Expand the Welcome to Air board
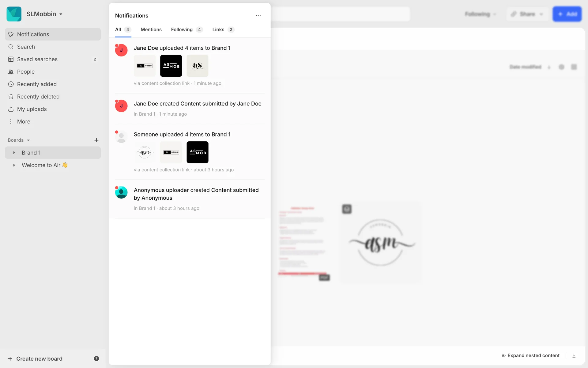Image resolution: width=588 pixels, height=368 pixels. click(14, 165)
